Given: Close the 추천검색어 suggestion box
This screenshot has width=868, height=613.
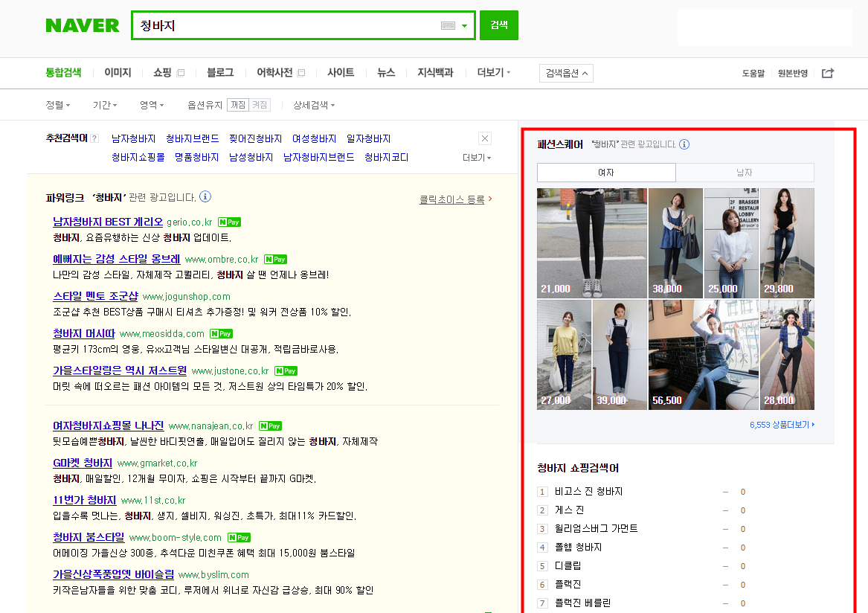Looking at the screenshot, I should point(485,138).
